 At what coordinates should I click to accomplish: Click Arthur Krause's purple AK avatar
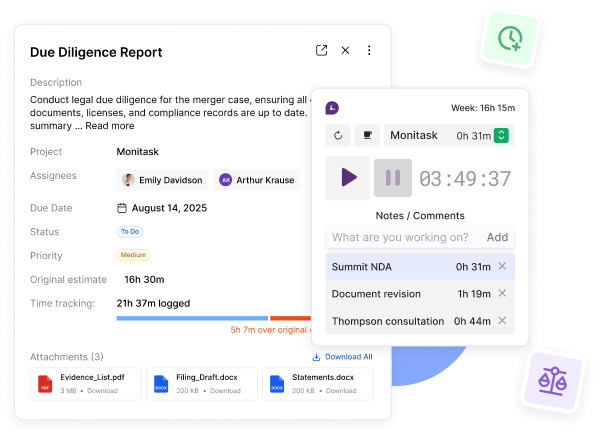tap(225, 180)
